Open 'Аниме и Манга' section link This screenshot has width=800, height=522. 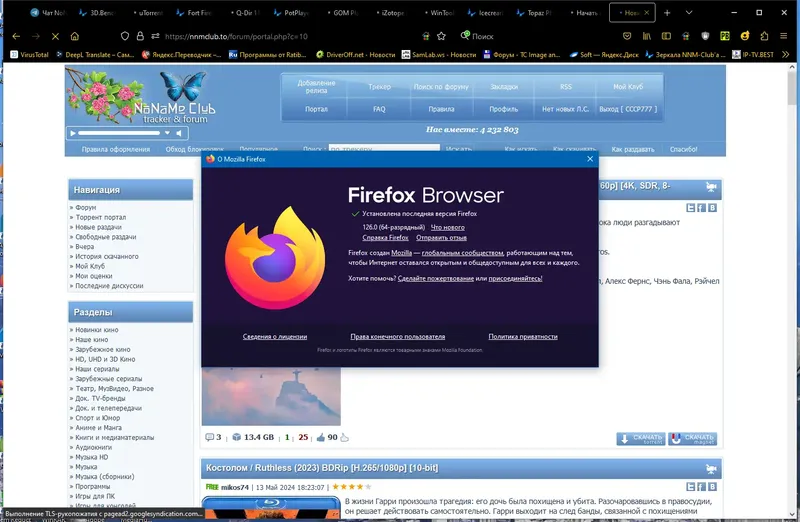pyautogui.click(x=98, y=428)
